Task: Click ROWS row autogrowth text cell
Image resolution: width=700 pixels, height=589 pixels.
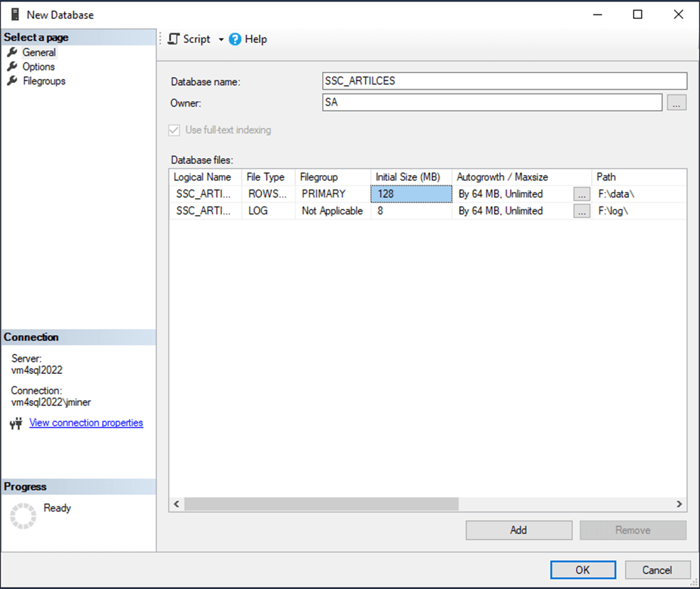Action: (x=513, y=194)
